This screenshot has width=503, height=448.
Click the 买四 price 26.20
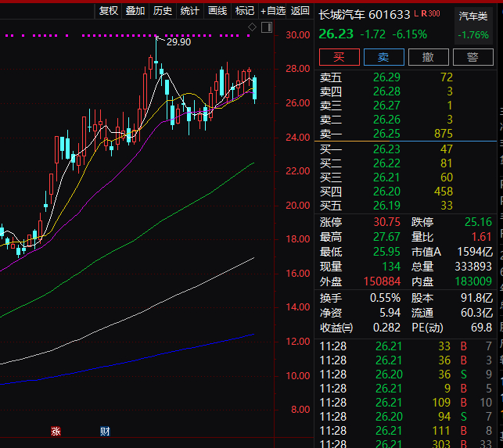click(386, 192)
